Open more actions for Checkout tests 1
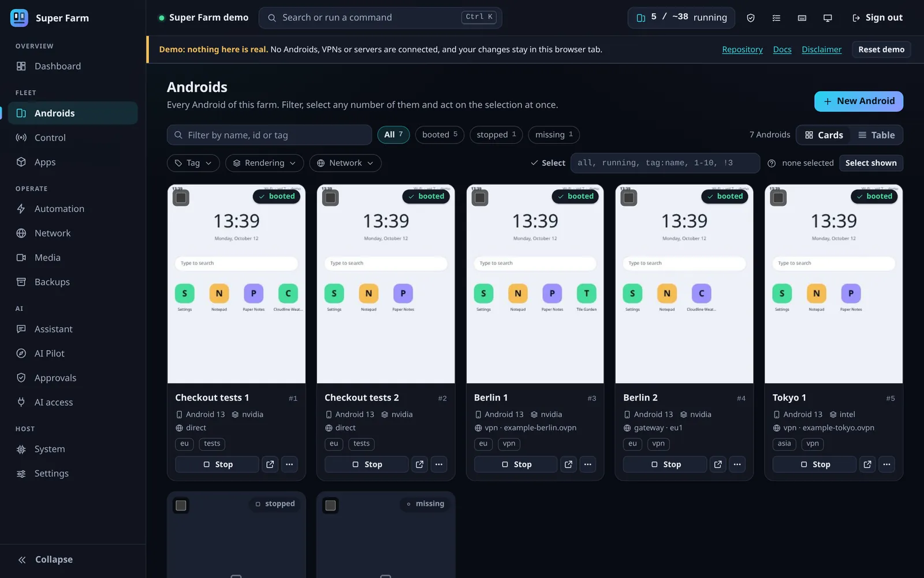Screen dimensions: 924x578 [x=289, y=464]
